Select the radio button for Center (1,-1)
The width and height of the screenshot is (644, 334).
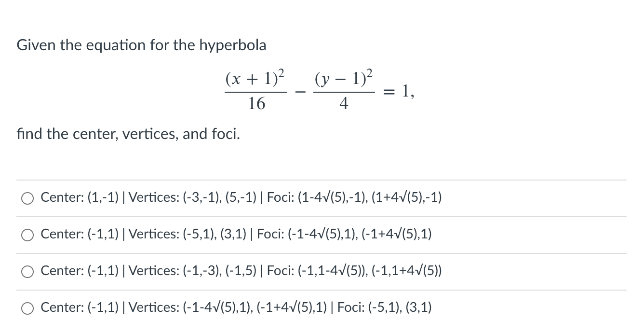click(x=27, y=198)
